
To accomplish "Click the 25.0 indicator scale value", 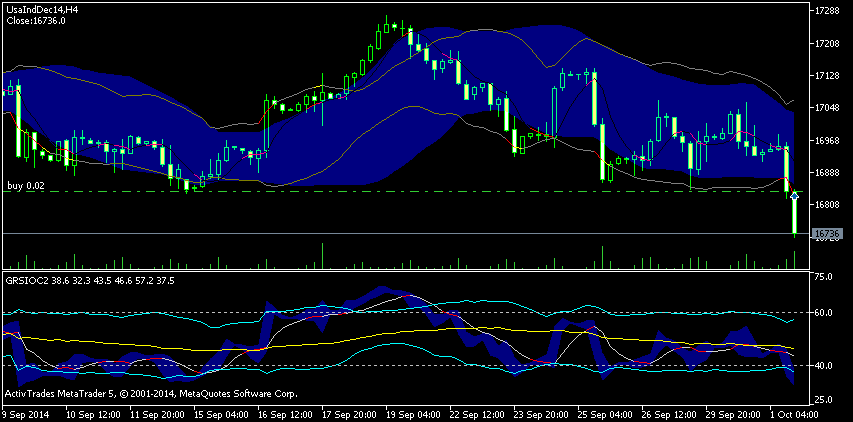I will click(x=826, y=400).
